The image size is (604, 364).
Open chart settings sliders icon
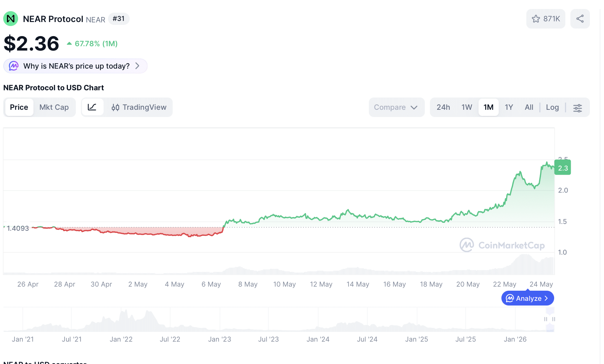(578, 108)
